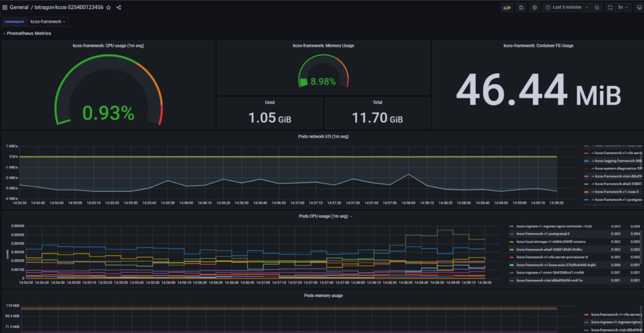Enable kiosk mode with the TV icon
This screenshot has width=644, height=333.
coord(639,7)
